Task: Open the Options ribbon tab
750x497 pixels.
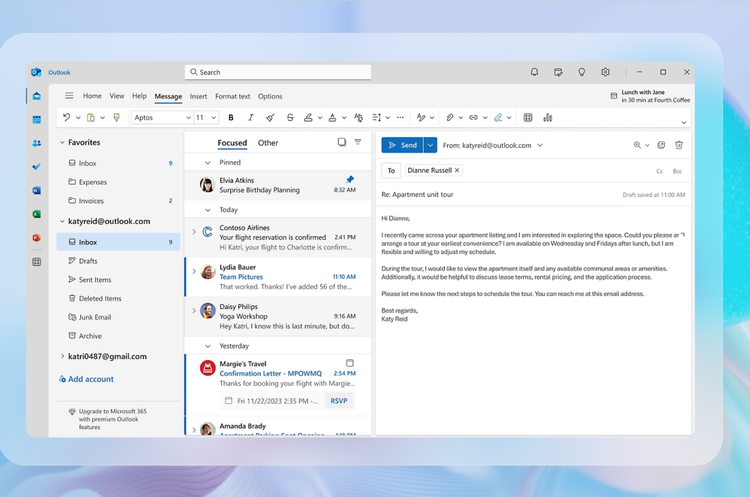Action: pyautogui.click(x=270, y=96)
